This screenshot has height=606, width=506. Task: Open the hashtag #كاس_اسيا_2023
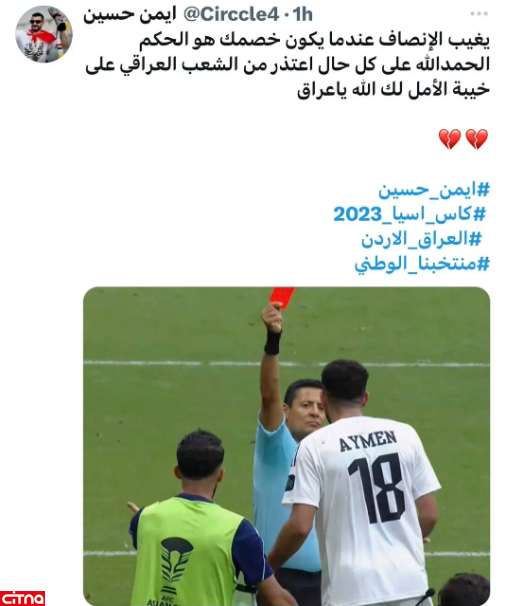pos(409,214)
